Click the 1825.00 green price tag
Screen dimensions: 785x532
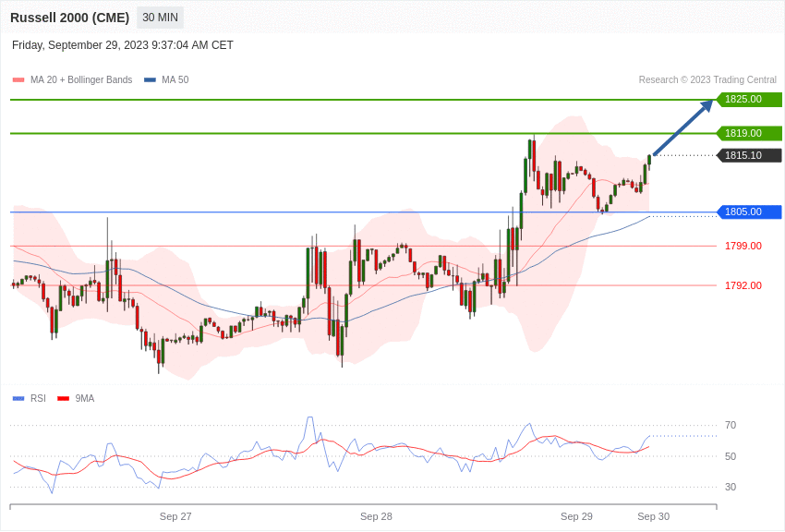tap(749, 99)
